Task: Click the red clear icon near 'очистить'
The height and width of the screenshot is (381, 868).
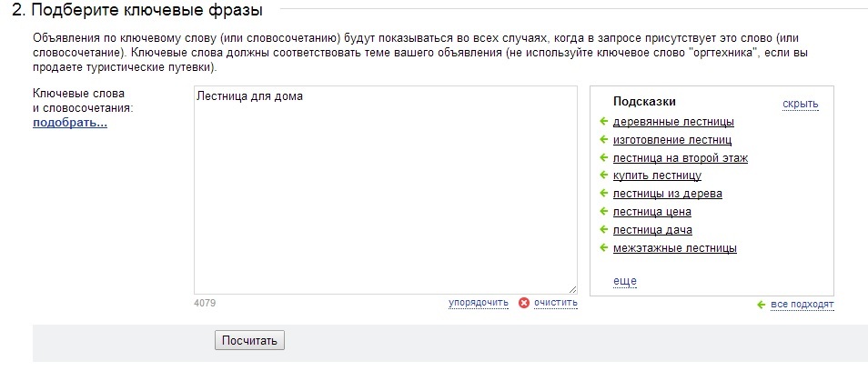Action: (524, 303)
